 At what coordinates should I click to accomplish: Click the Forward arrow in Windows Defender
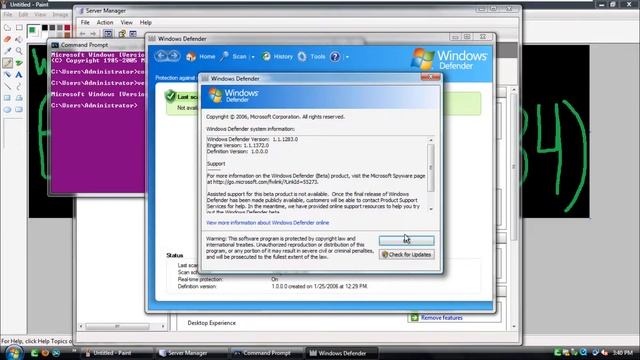coord(174,56)
